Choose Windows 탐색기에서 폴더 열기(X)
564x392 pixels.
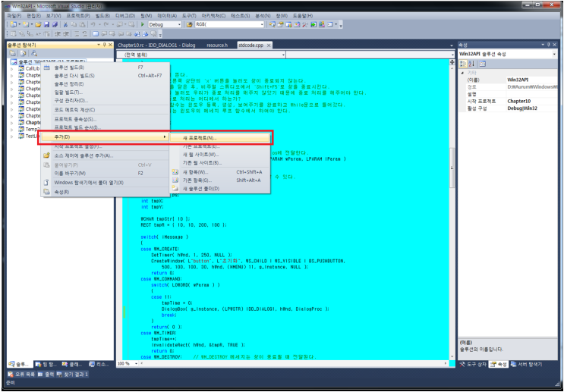point(105,183)
